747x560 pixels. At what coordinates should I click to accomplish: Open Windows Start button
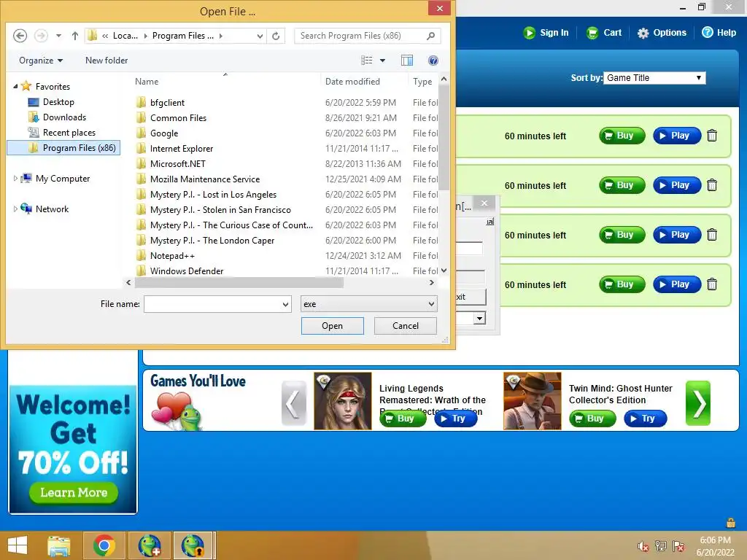18,545
